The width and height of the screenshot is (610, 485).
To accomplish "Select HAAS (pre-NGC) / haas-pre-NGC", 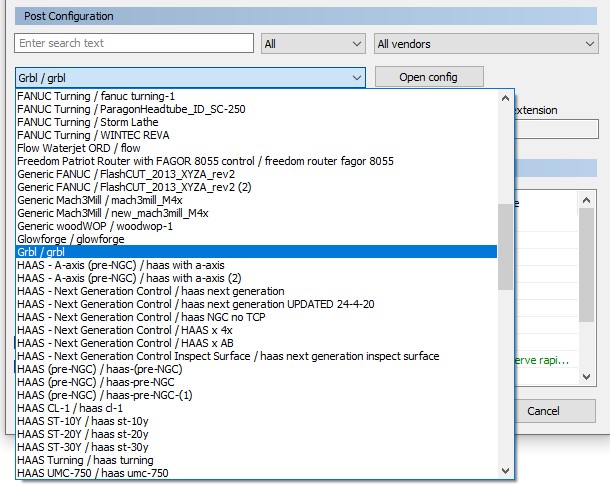I will 256,382.
